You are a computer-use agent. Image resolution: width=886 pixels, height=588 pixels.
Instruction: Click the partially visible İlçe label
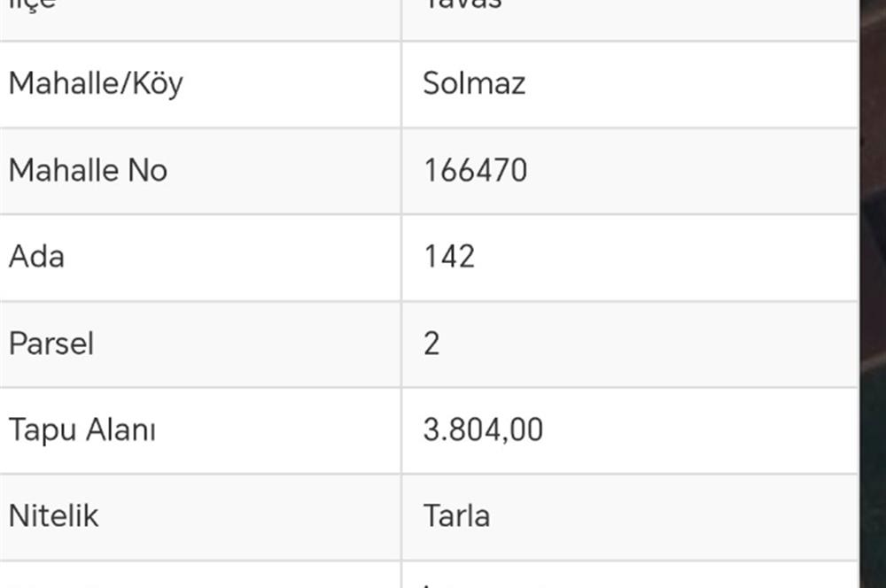[32, 5]
